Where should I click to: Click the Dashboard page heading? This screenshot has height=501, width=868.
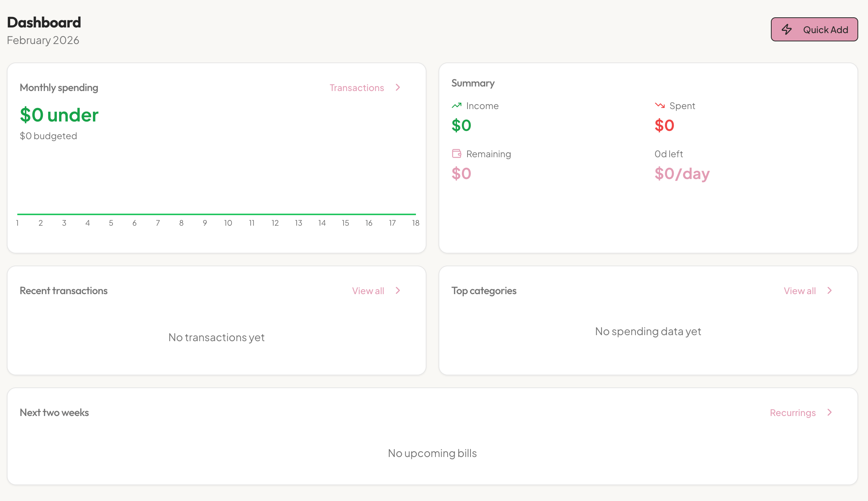(x=44, y=22)
